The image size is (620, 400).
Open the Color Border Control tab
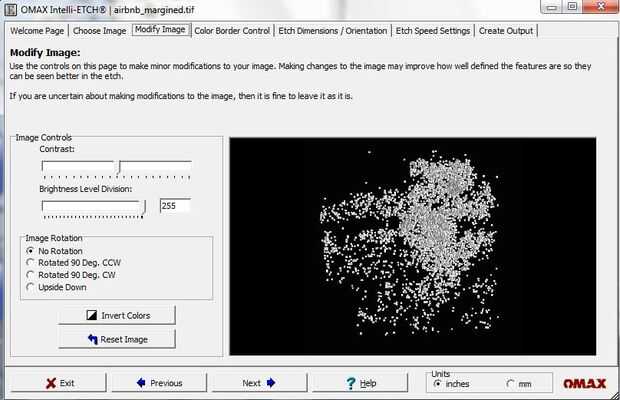click(232, 31)
